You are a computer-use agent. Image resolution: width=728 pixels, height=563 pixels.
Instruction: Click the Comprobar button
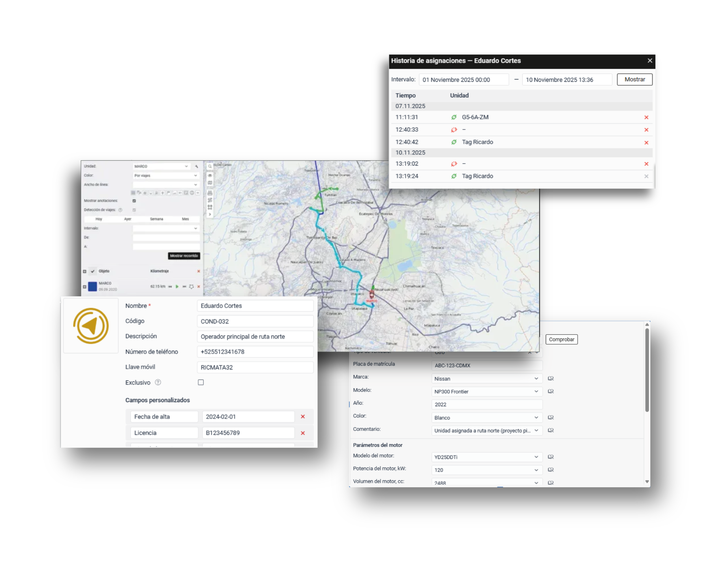click(561, 340)
